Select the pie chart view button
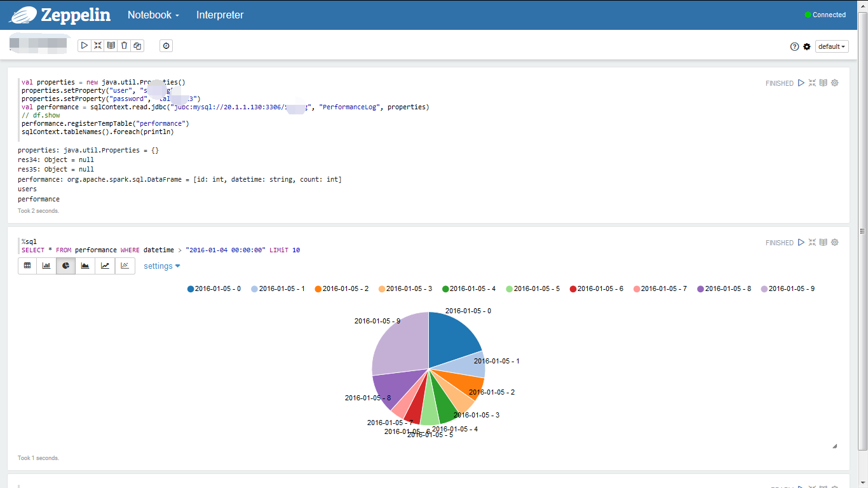 click(66, 266)
